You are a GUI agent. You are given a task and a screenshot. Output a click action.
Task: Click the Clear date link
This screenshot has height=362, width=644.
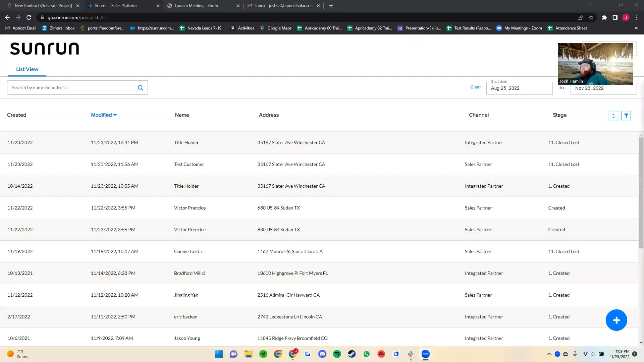(475, 87)
